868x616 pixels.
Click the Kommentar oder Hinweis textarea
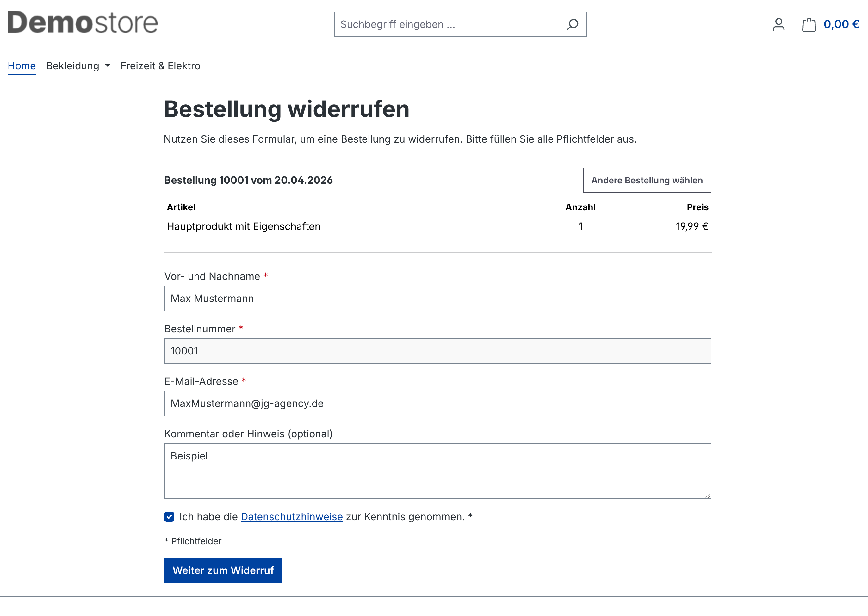tap(437, 471)
